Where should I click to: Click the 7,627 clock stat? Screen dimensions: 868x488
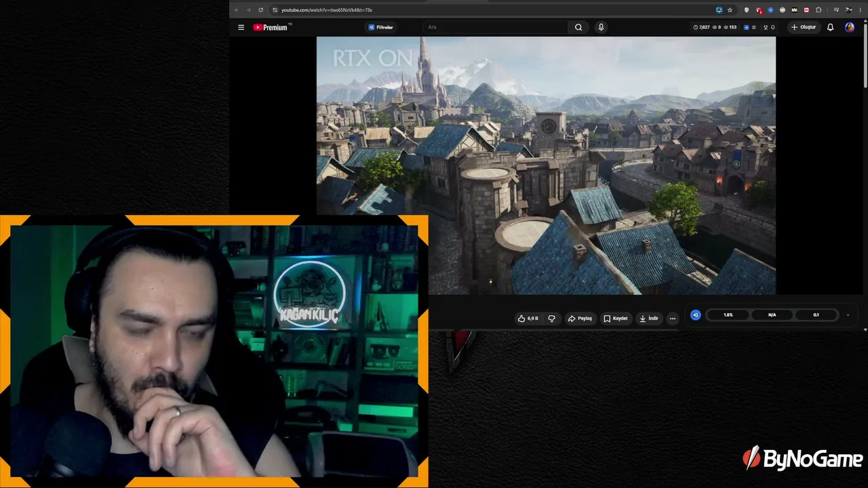point(701,27)
